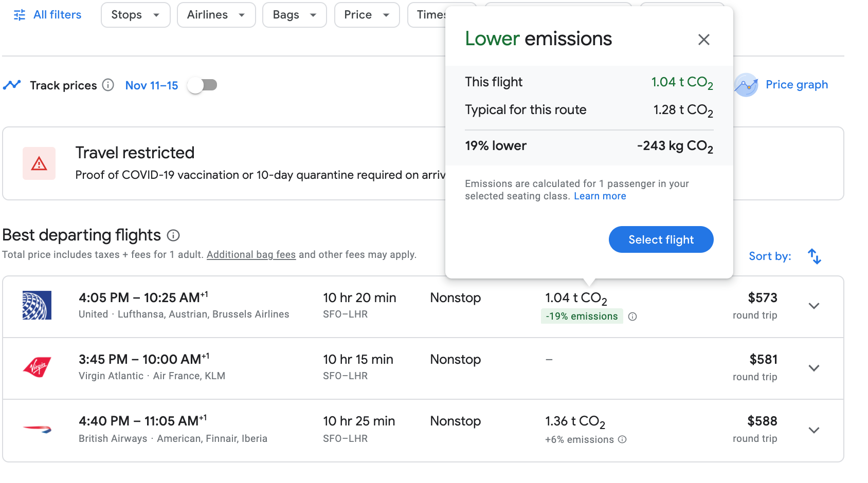The width and height of the screenshot is (868, 483).
Task: Click the 1.04 t CO2 value in United row
Action: point(576,299)
